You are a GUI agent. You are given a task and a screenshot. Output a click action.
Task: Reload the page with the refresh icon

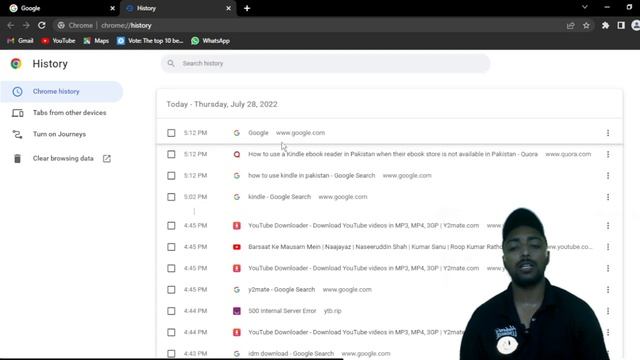coord(42,25)
